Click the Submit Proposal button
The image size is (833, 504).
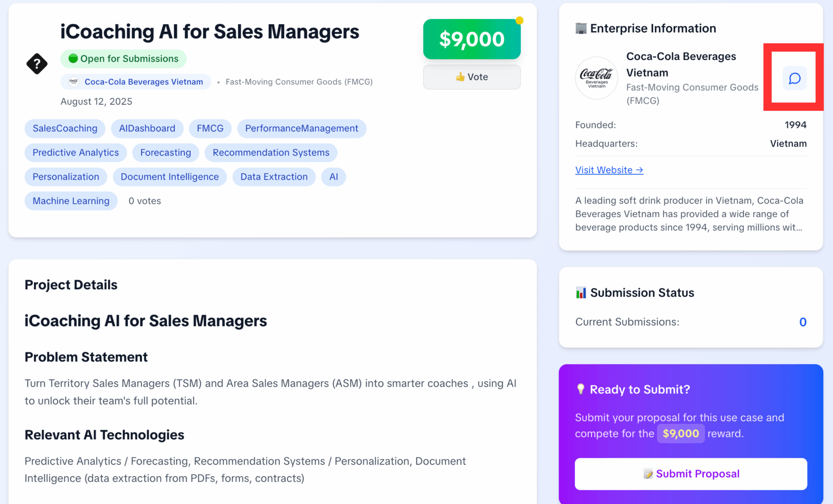click(691, 474)
